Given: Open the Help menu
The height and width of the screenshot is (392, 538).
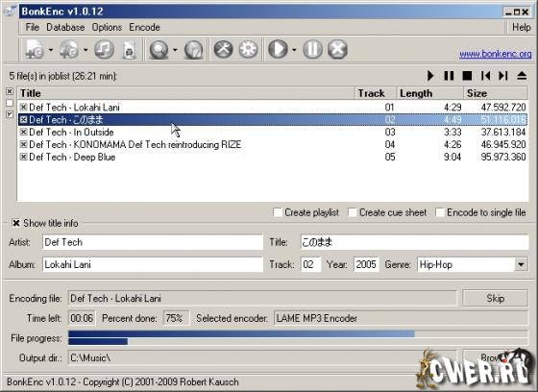Looking at the screenshot, I should pos(521,27).
